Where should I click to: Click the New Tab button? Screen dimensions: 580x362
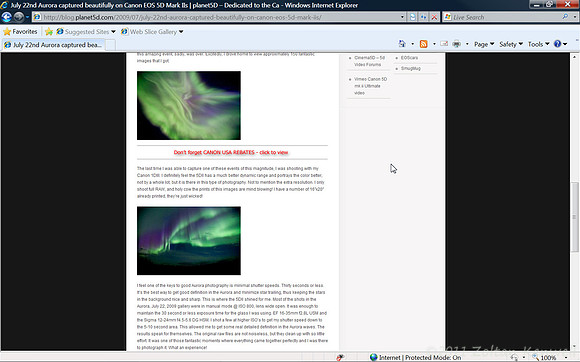pyautogui.click(x=111, y=45)
